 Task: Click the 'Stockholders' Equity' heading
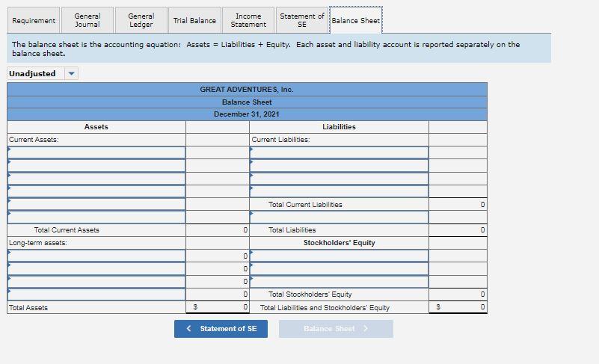pos(340,242)
